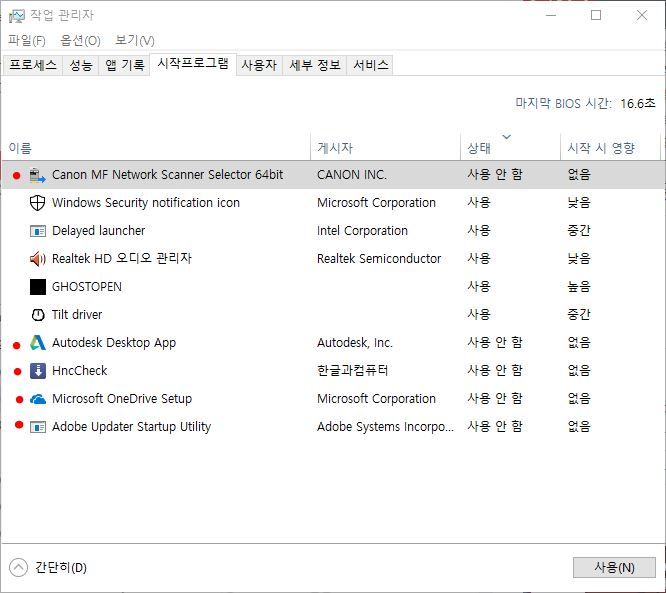Image resolution: width=666 pixels, height=593 pixels.
Task: Select Windows Security notification icon row
Action: pos(333,203)
